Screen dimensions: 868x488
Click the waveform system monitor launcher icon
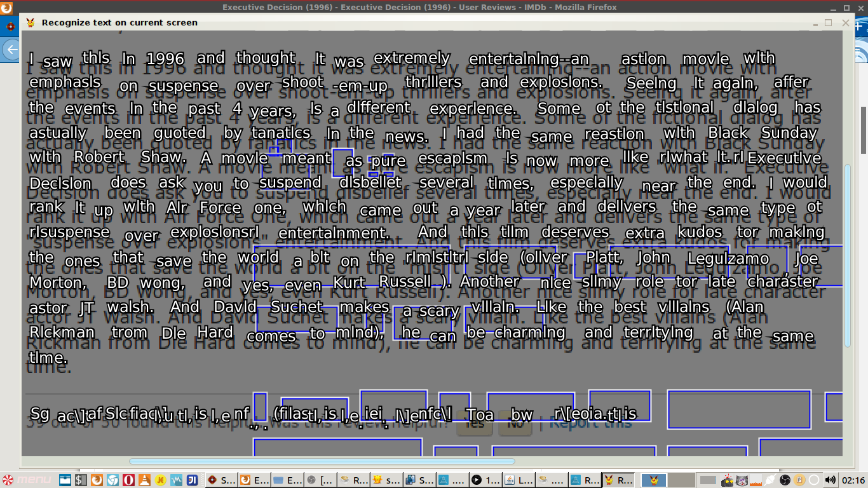[176, 480]
